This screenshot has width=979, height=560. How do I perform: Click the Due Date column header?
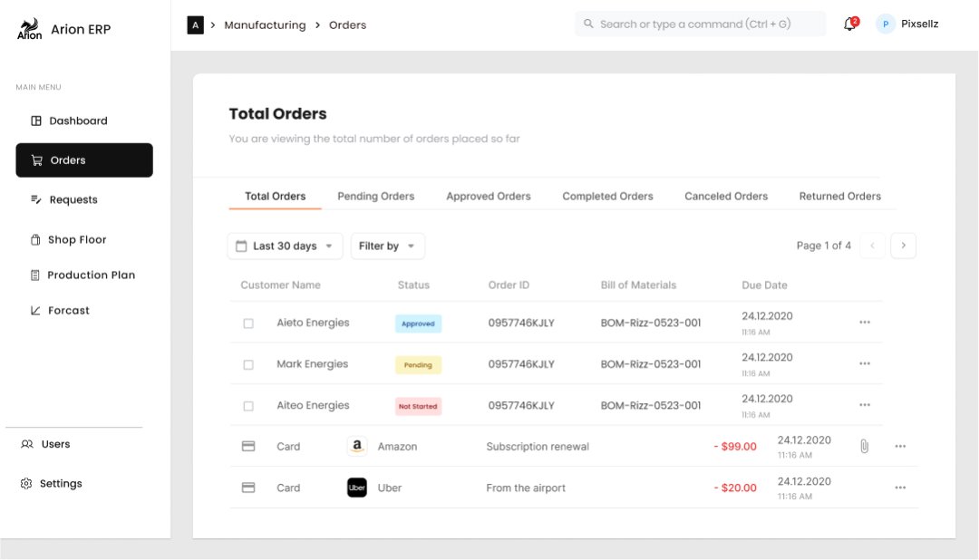tap(764, 285)
